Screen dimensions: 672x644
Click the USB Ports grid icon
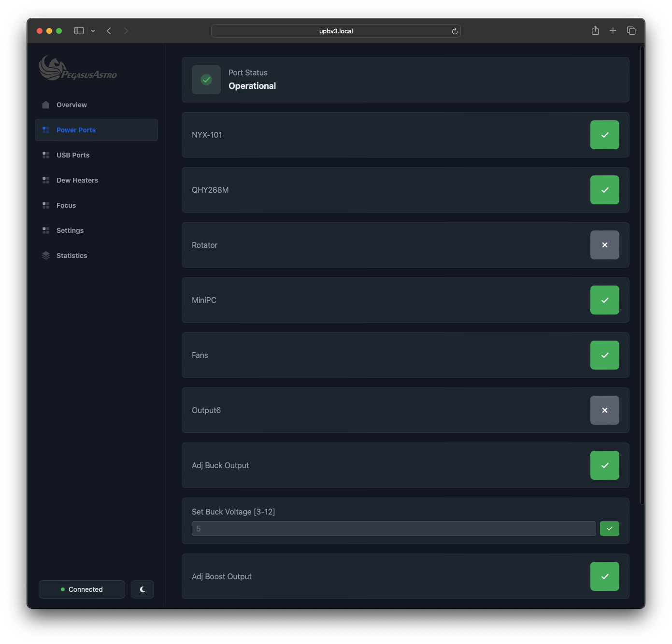[46, 155]
